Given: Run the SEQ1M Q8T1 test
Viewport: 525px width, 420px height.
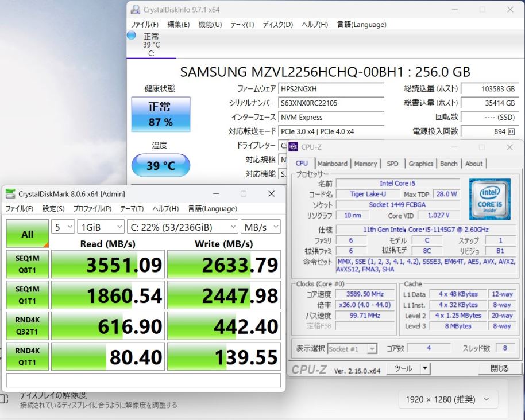Looking at the screenshot, I should coord(28,264).
